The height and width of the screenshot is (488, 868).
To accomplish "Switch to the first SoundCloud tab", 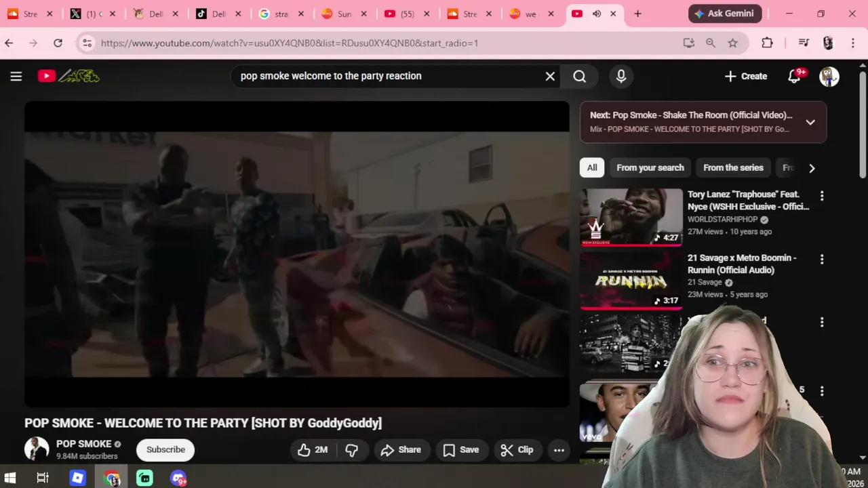I will (x=31, y=14).
